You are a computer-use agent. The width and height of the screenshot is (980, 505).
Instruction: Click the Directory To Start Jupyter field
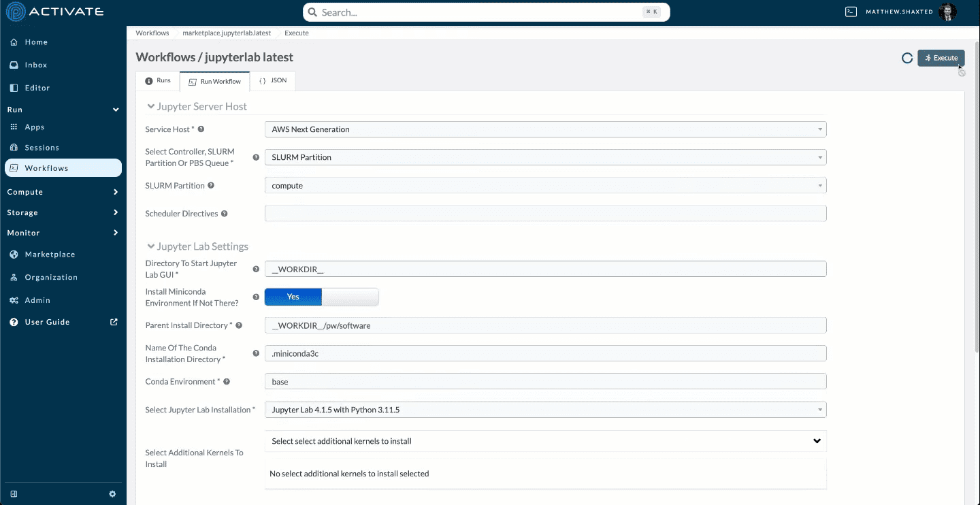point(545,269)
